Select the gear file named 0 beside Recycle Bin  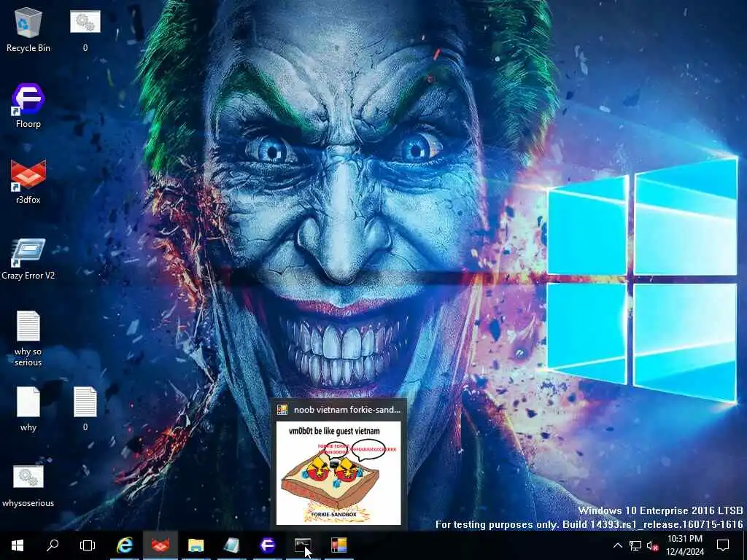click(x=85, y=29)
